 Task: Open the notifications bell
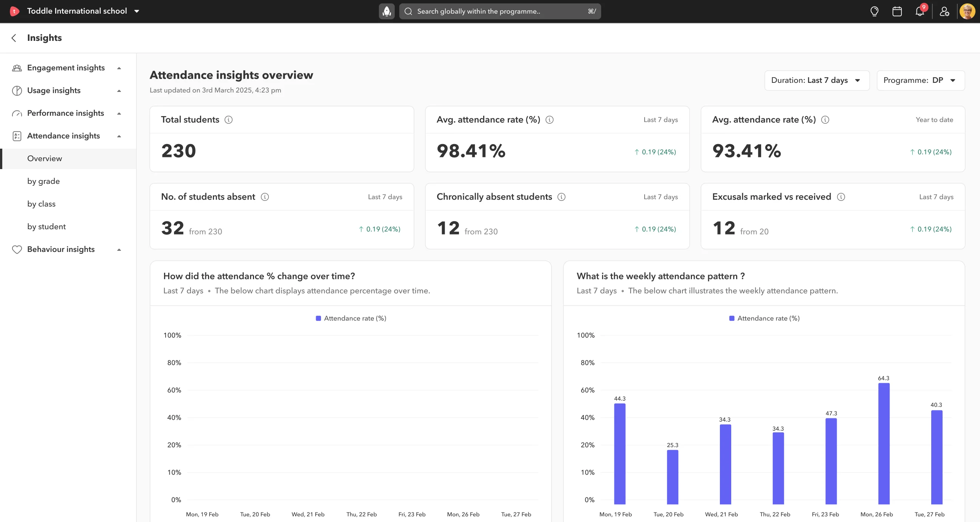point(920,11)
